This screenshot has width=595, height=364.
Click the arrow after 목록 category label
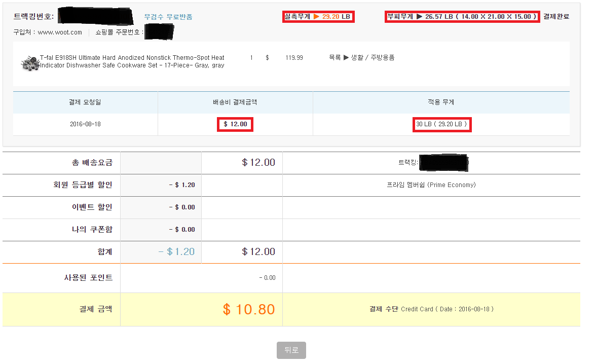click(346, 58)
